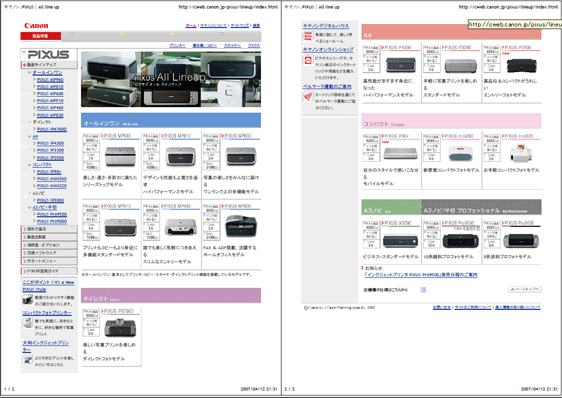Select the red 製品情報 tab
This screenshot has width=562, height=398.
[41, 36]
